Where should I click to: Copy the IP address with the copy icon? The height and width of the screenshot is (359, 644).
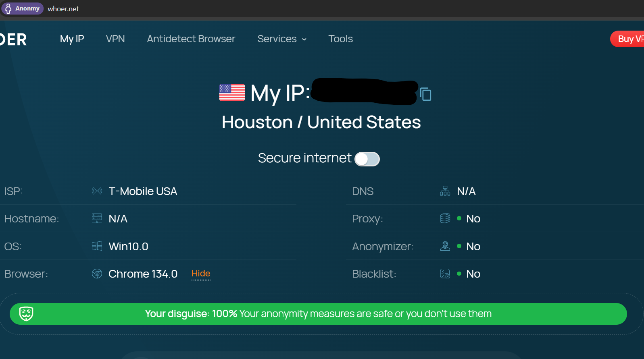(x=425, y=94)
